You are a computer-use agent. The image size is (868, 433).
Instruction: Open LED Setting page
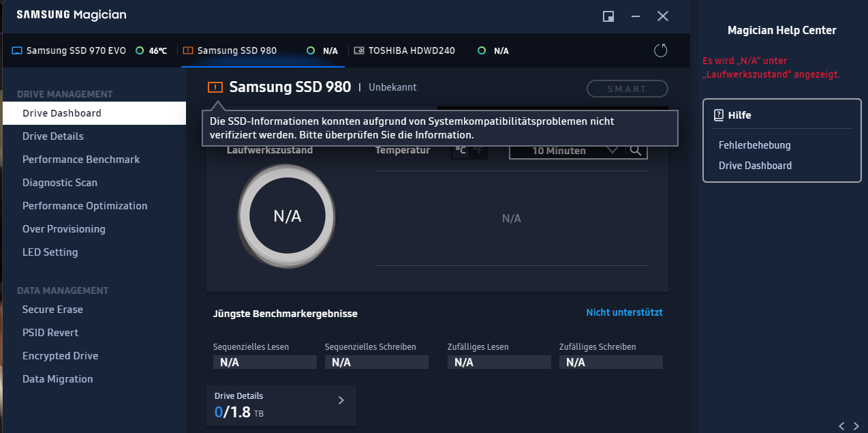94,252
